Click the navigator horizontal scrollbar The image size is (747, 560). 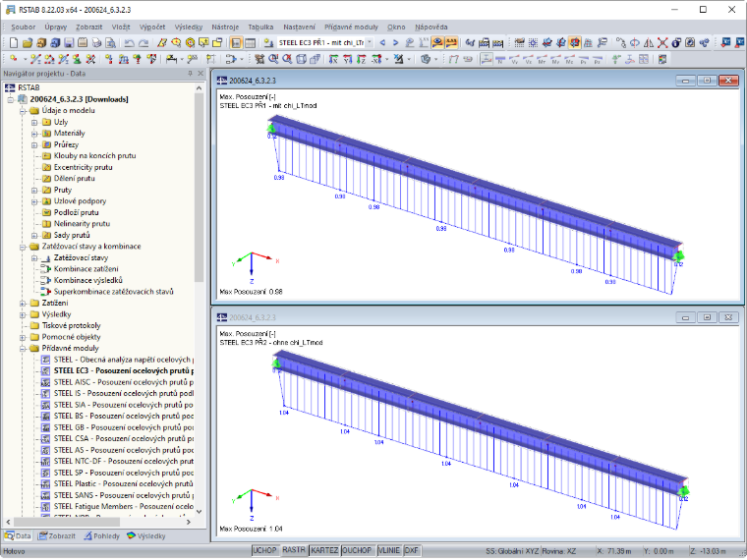(67, 522)
